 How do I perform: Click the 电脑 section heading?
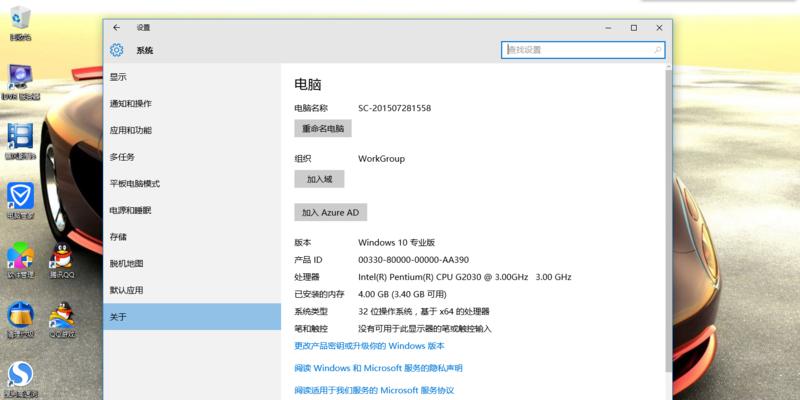(308, 85)
